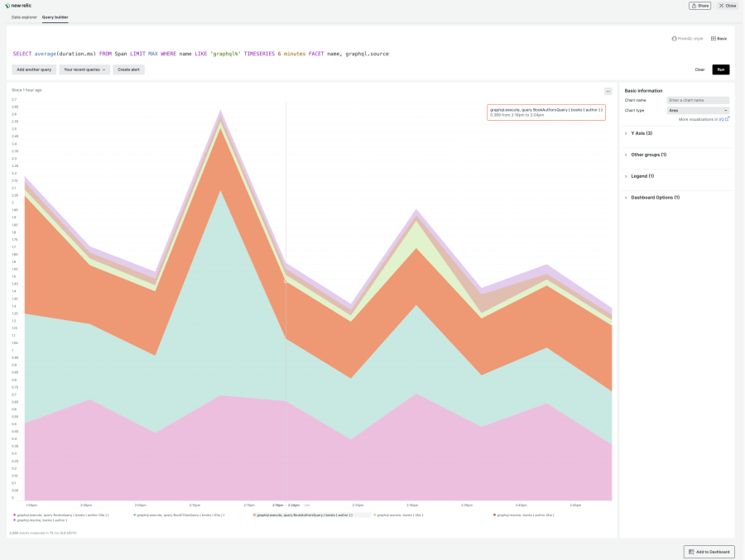745x560 pixels.
Task: Expand the Legend (1) section
Action: tap(642, 175)
